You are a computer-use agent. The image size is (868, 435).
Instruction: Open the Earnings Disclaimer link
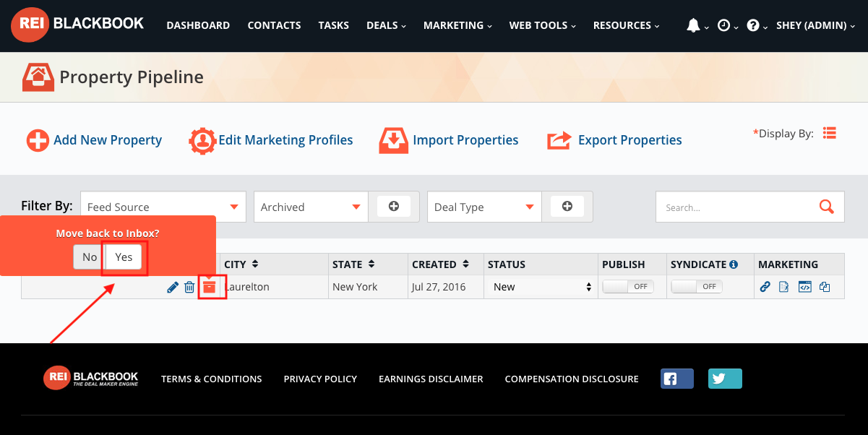tap(431, 379)
